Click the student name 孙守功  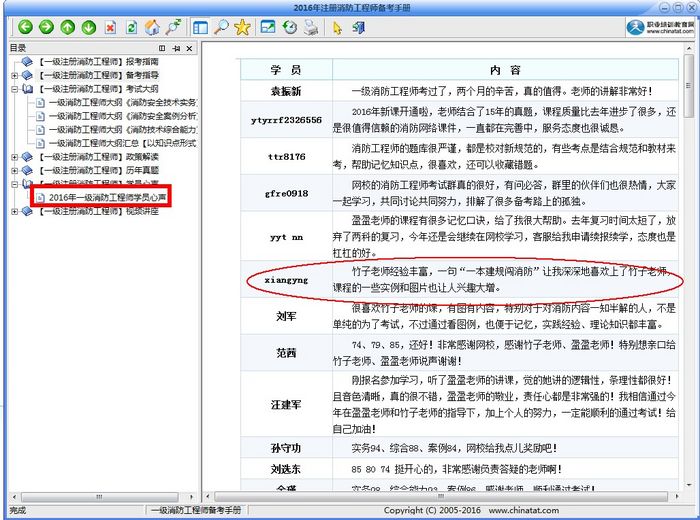click(286, 448)
